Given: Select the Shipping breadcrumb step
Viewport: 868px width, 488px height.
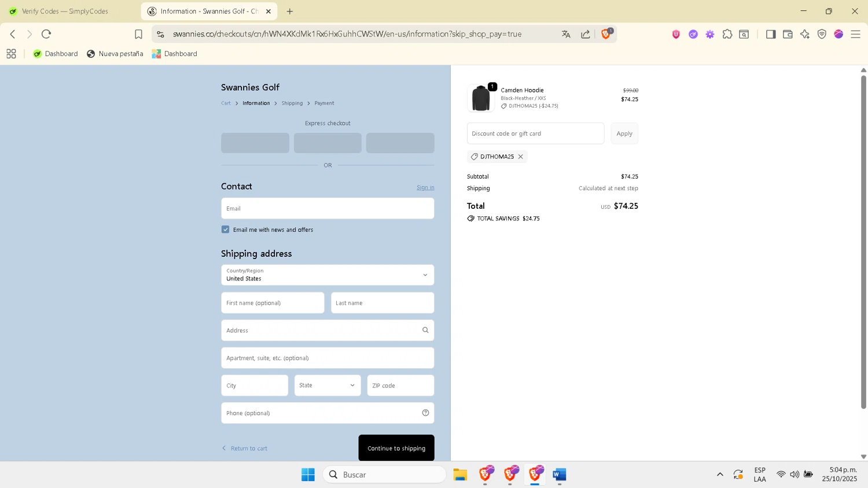Looking at the screenshot, I should tap(292, 103).
